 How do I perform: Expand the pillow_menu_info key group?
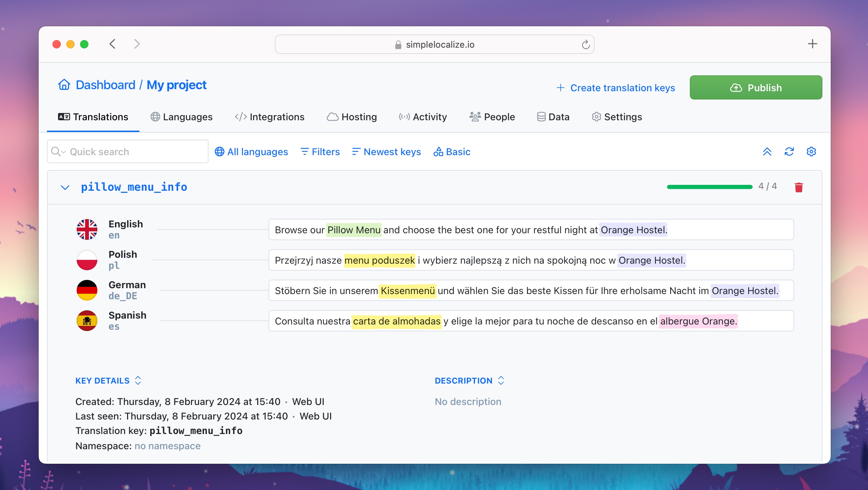[65, 187]
